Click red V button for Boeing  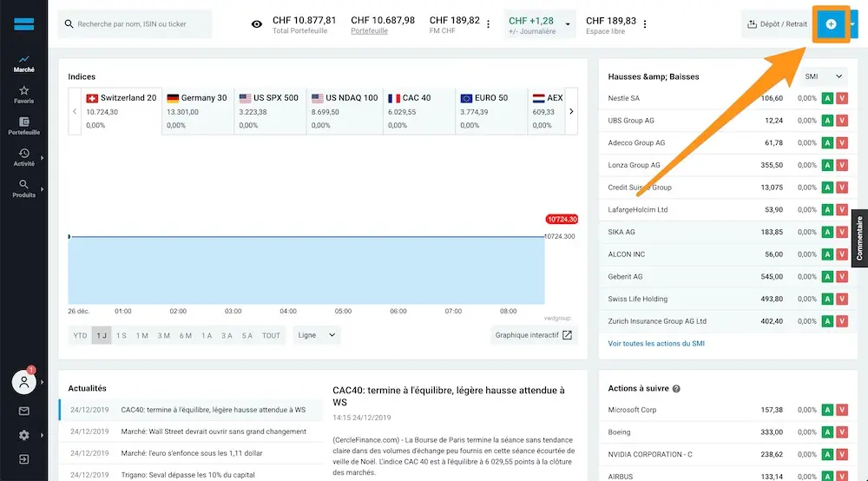tap(842, 432)
